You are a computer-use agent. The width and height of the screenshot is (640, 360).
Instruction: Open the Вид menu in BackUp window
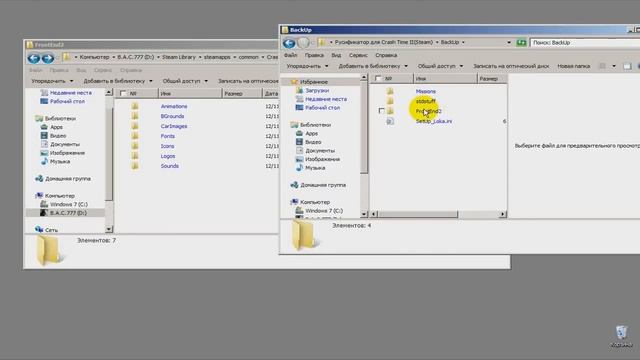(x=336, y=55)
